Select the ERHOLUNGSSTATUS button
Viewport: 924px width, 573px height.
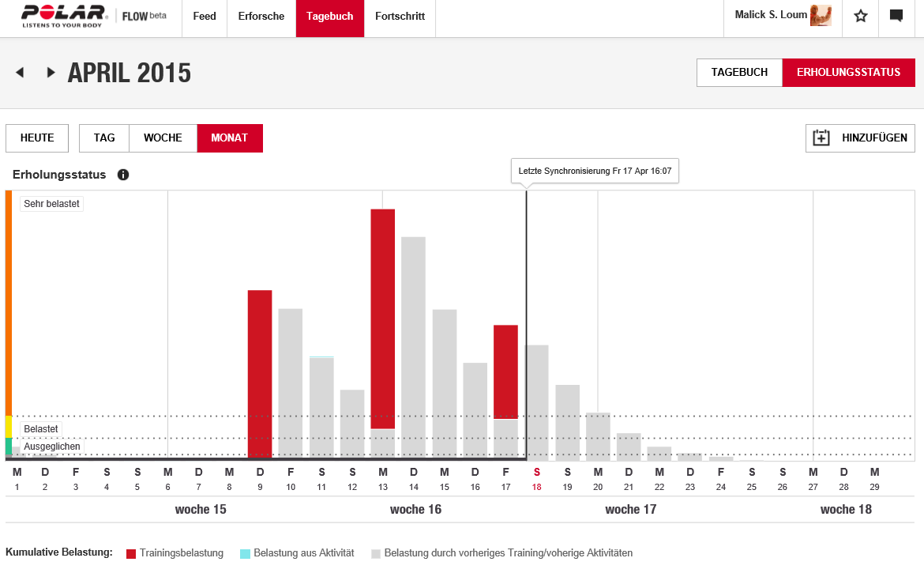[x=848, y=73]
